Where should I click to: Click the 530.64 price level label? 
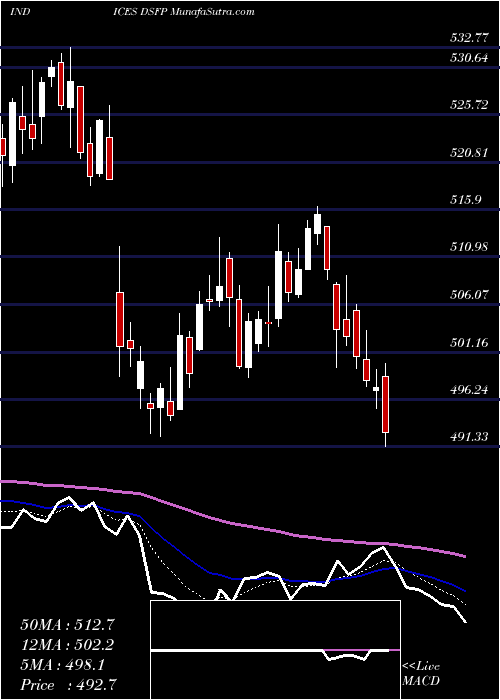point(469,58)
